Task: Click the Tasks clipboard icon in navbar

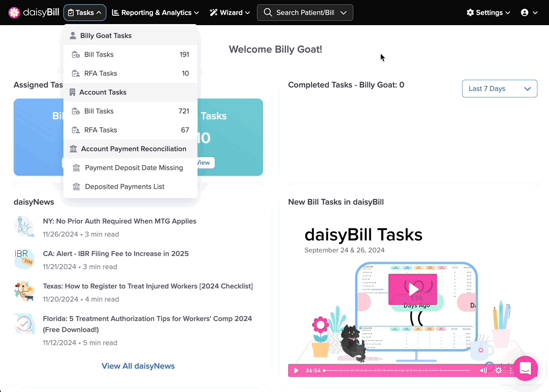Action: [x=71, y=13]
